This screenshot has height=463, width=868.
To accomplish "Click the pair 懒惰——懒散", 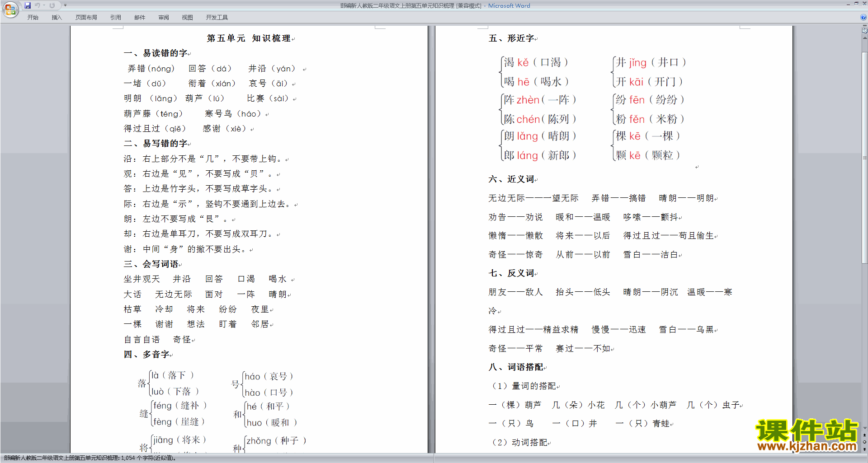I will pos(515,236).
